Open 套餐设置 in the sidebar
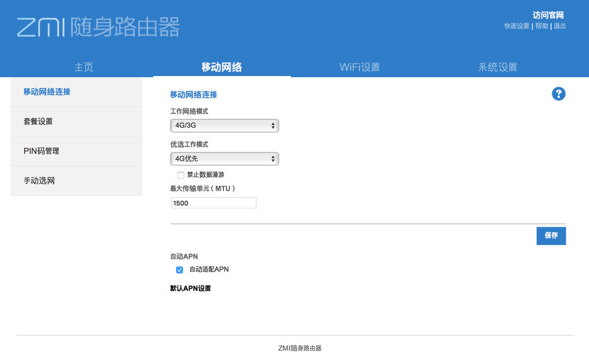 tap(38, 121)
